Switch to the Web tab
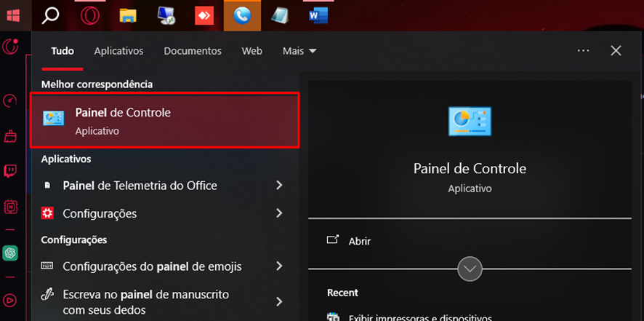This screenshot has height=321, width=644. pos(251,51)
